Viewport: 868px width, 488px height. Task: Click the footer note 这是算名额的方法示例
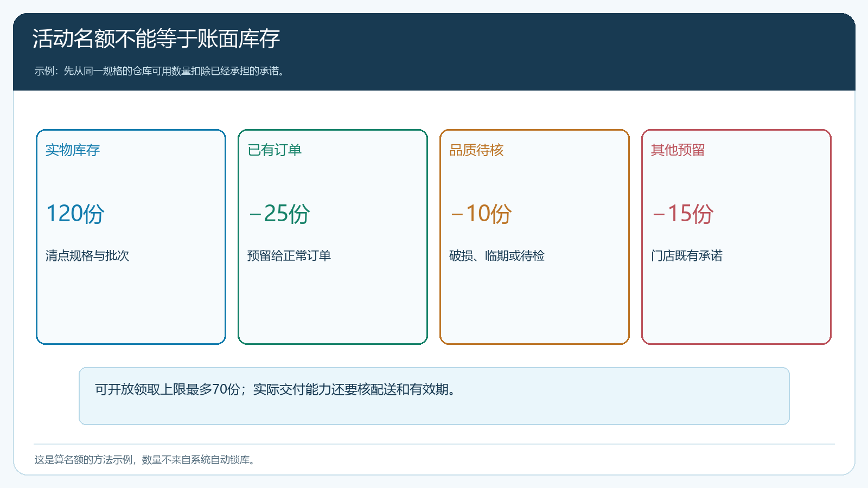pos(145,460)
